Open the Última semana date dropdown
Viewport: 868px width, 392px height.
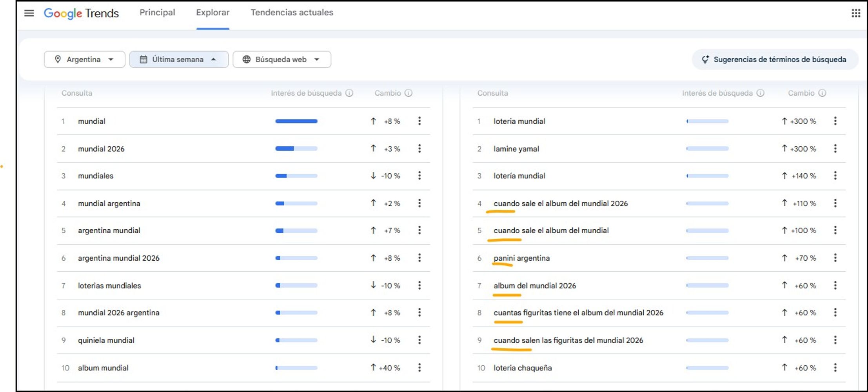[x=179, y=59]
